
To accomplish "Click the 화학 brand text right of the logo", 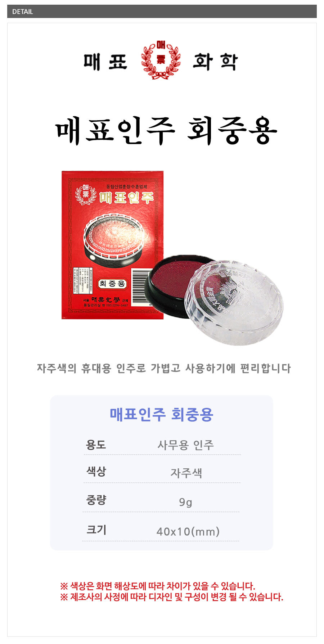I will [215, 62].
